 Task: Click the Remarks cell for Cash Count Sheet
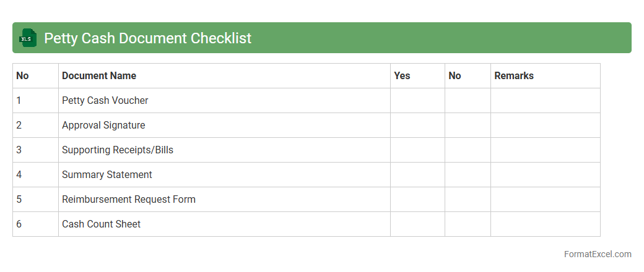[x=545, y=224]
